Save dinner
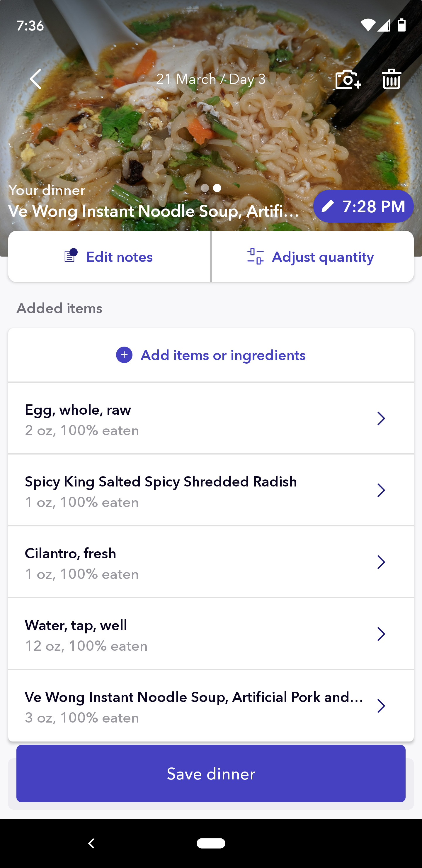This screenshot has width=422, height=868. [211, 774]
